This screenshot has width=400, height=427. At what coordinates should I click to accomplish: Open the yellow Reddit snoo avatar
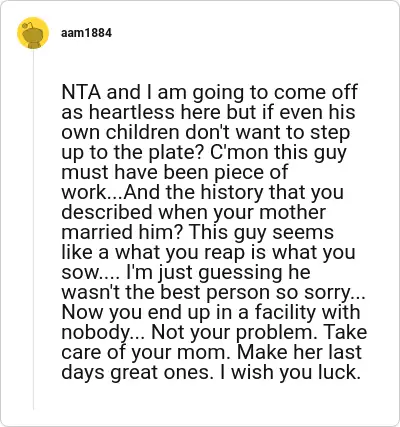[x=33, y=33]
